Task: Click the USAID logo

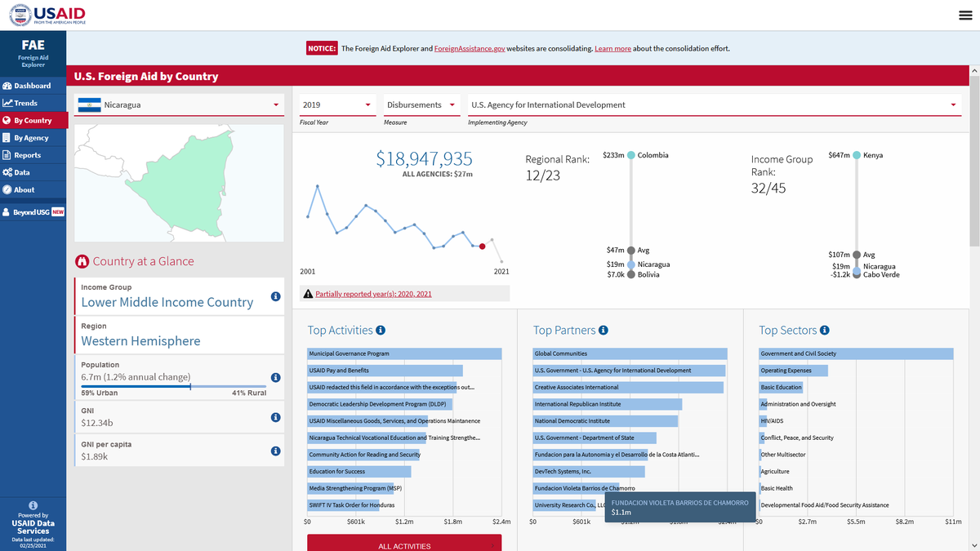Action: (47, 16)
